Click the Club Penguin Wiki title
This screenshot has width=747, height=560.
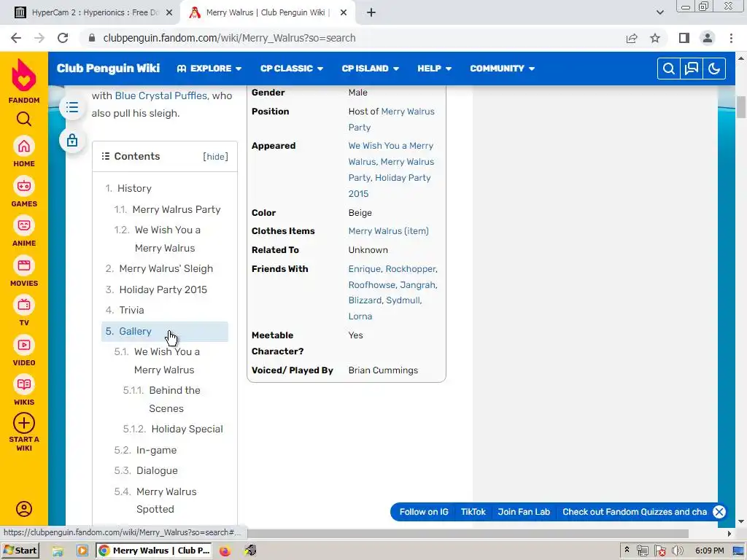pos(108,69)
